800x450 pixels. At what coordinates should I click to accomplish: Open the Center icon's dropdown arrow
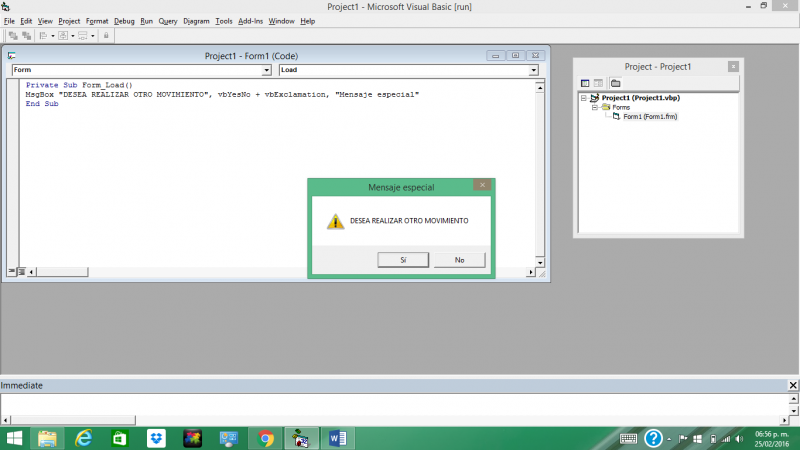tap(72, 36)
